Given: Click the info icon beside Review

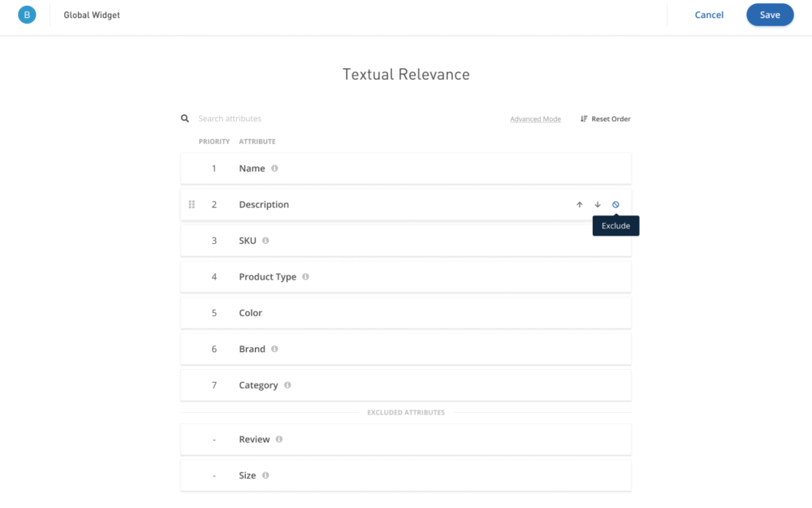Looking at the screenshot, I should click(x=279, y=439).
